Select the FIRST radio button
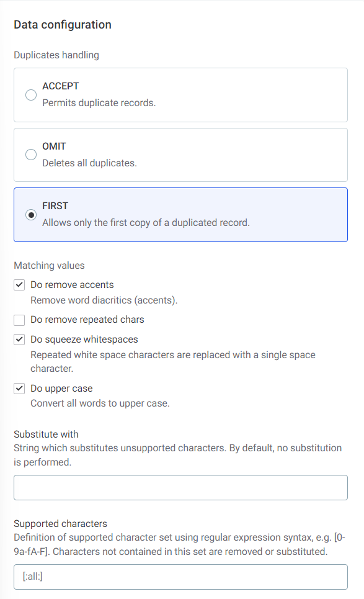 (x=31, y=214)
